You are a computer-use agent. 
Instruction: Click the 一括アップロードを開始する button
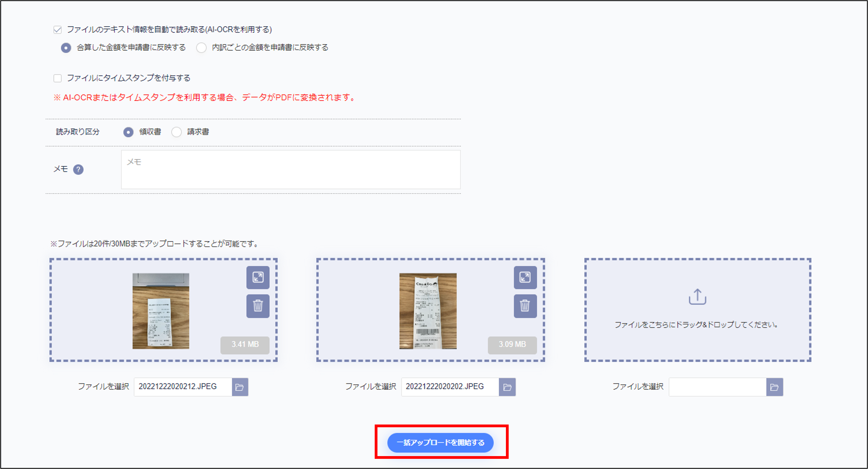tap(440, 442)
